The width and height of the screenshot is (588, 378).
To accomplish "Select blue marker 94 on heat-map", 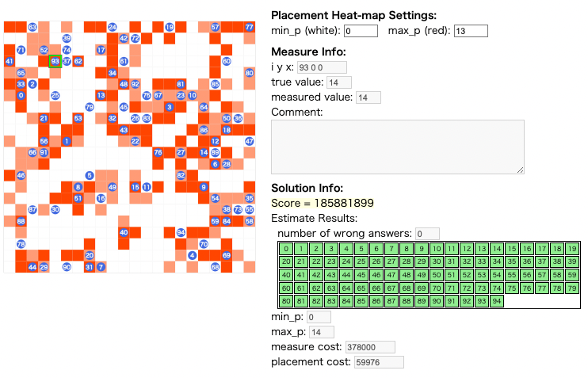I will pyautogui.click(x=181, y=232).
